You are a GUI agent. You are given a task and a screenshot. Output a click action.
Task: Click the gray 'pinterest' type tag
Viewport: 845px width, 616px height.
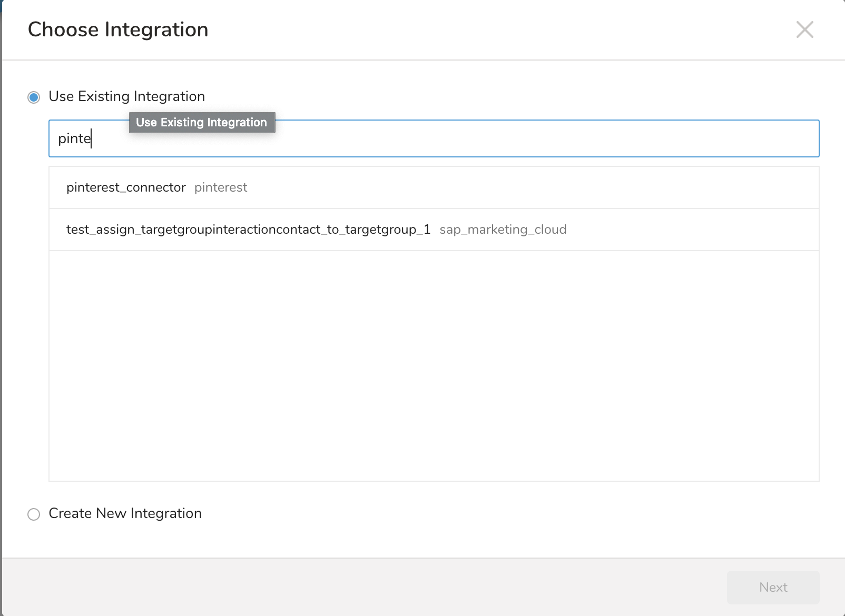coord(221,188)
